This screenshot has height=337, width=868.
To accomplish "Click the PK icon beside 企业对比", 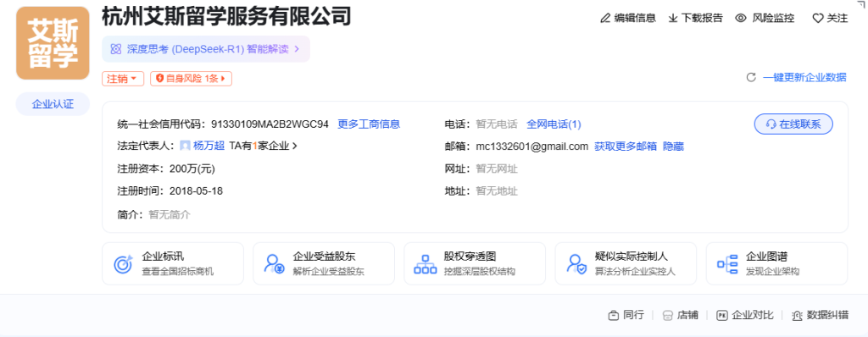I will [721, 316].
